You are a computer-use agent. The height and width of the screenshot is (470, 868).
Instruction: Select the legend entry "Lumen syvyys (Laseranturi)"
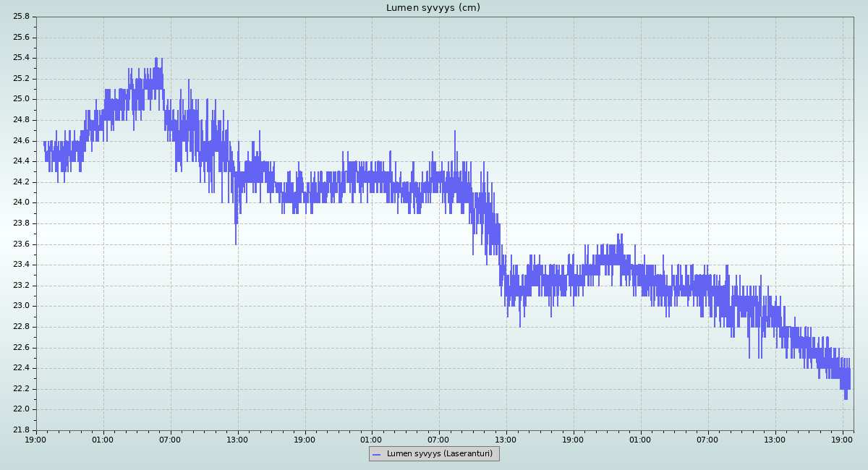(x=439, y=453)
